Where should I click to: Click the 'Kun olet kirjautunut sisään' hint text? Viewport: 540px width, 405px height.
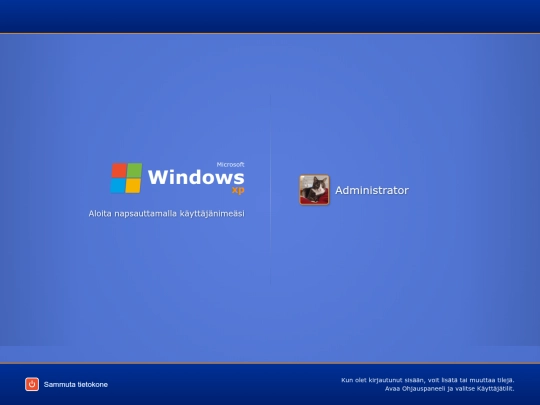[x=428, y=380]
